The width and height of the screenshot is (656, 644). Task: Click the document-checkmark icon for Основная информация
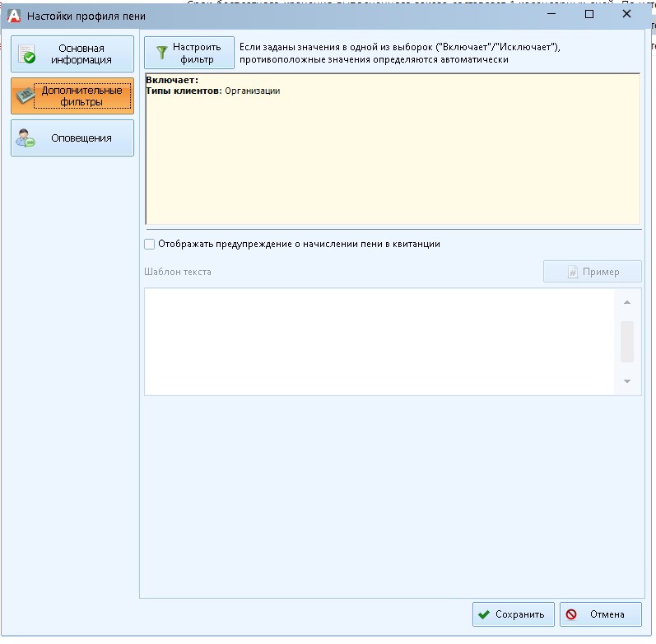coord(28,54)
